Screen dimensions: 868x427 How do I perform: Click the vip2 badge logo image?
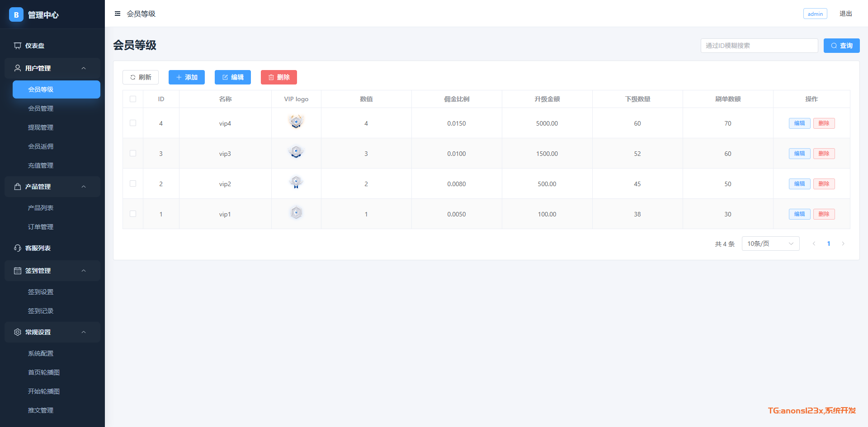click(x=296, y=183)
